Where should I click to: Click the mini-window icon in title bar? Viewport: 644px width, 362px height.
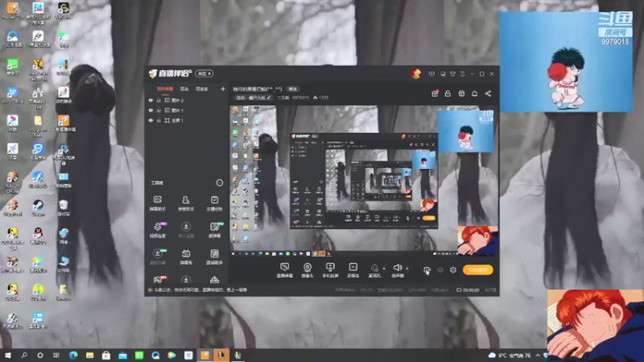443,74
